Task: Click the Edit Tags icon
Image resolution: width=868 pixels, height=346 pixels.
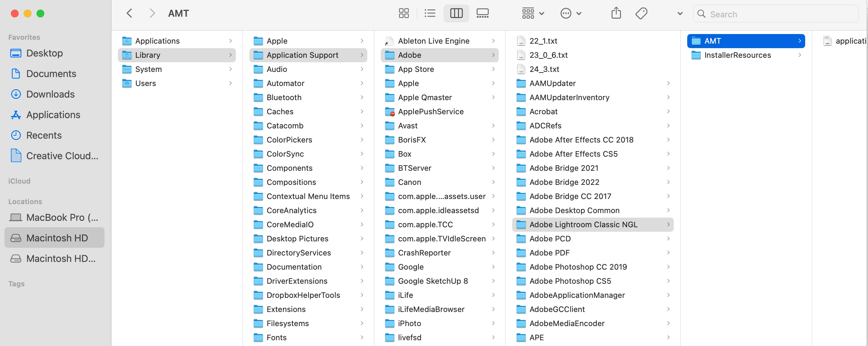Action: [641, 13]
